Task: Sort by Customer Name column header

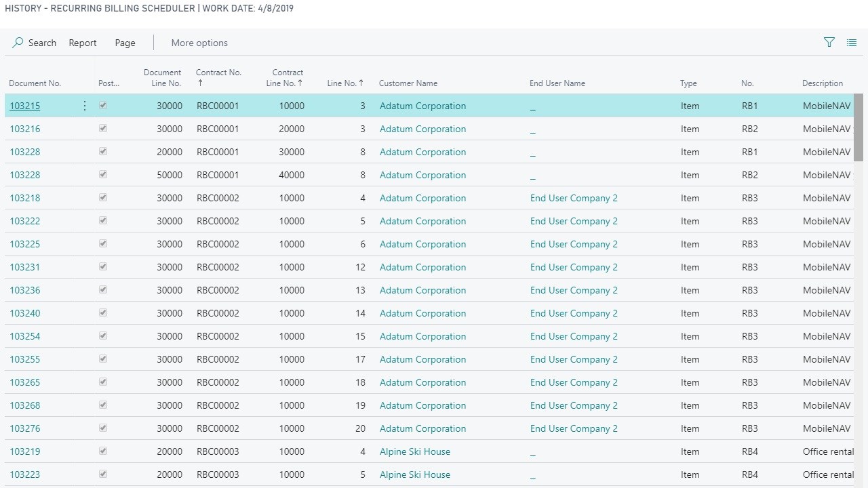Action: coord(408,83)
